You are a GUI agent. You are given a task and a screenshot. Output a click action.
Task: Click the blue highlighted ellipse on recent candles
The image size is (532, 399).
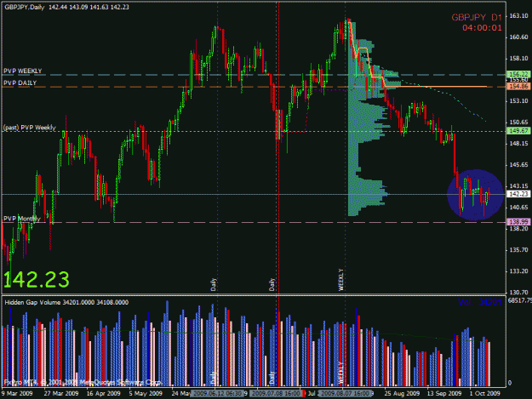click(x=475, y=195)
